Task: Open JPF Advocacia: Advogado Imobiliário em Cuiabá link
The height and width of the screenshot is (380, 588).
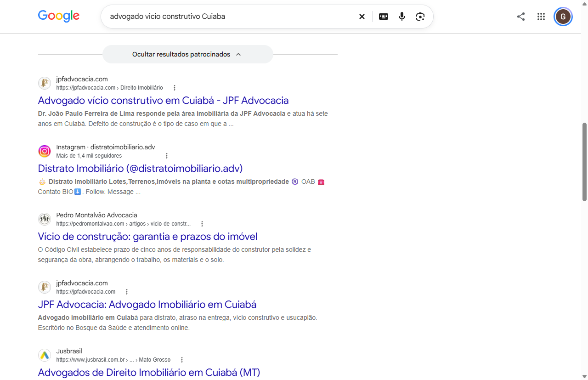Action: [147, 304]
